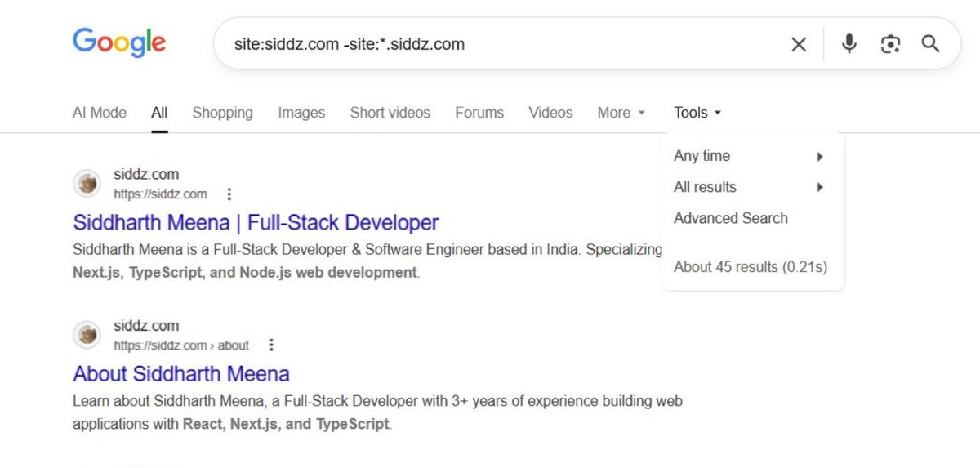Open the Short videos tab
980x468 pixels.
tap(390, 113)
